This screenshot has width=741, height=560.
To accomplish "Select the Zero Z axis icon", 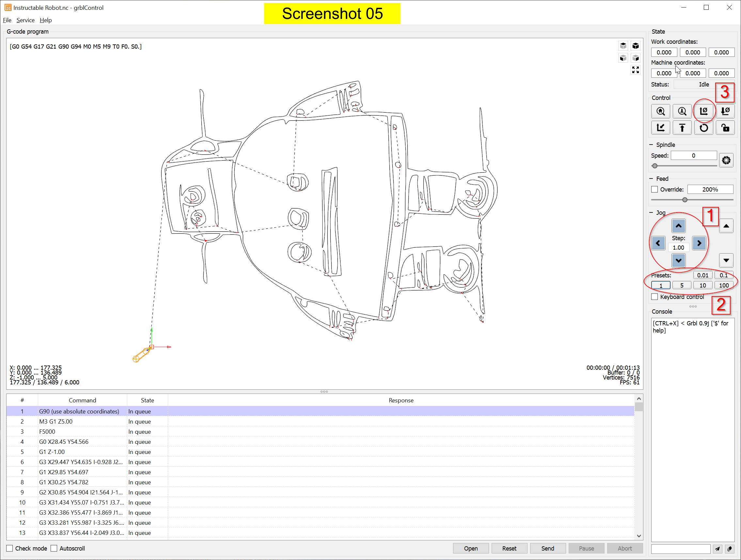I will click(725, 111).
